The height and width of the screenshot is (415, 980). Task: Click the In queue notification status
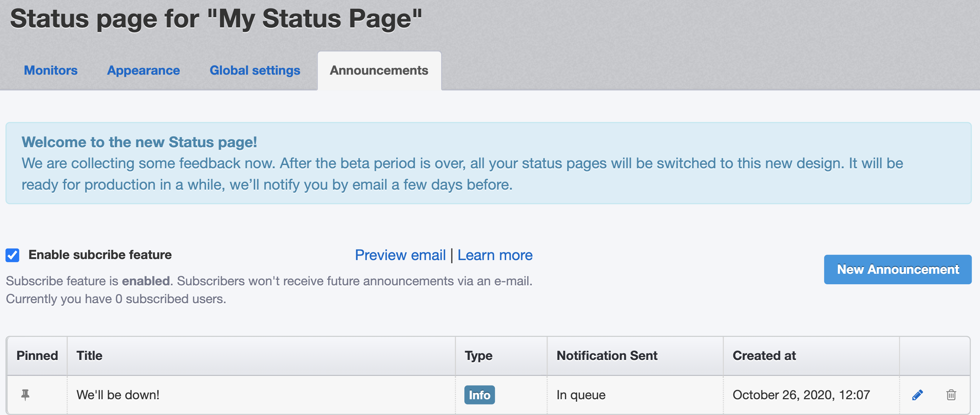click(x=581, y=395)
